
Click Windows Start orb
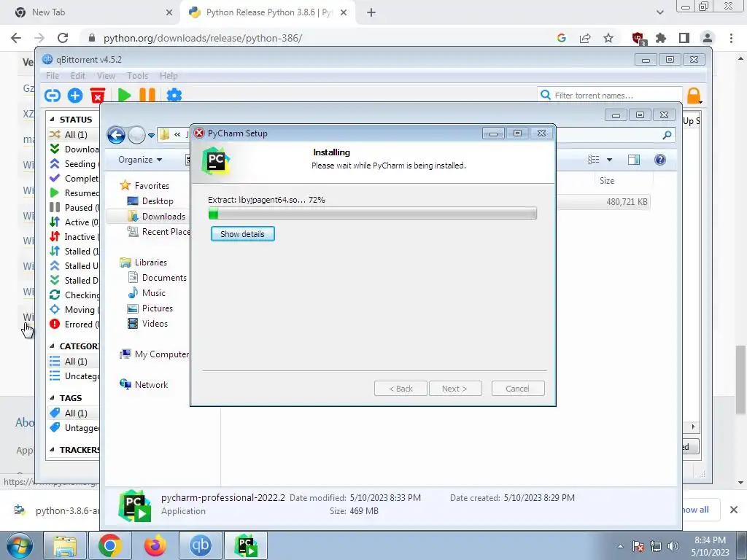18,545
